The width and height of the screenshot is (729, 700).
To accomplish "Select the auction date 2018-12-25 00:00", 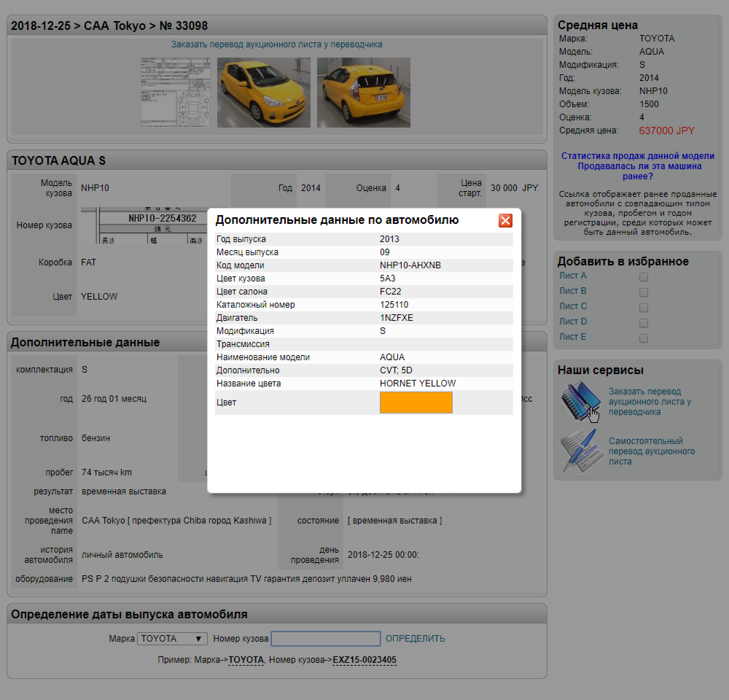I will click(x=383, y=555).
